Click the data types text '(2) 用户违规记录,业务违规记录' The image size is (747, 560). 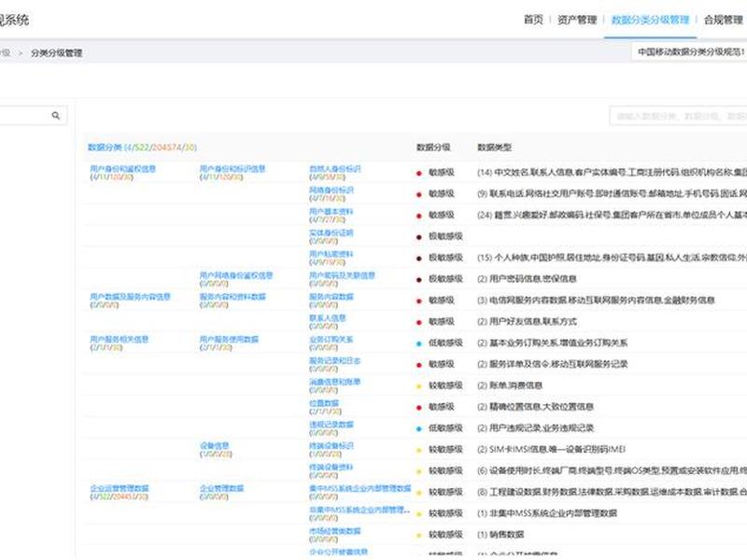point(535,428)
